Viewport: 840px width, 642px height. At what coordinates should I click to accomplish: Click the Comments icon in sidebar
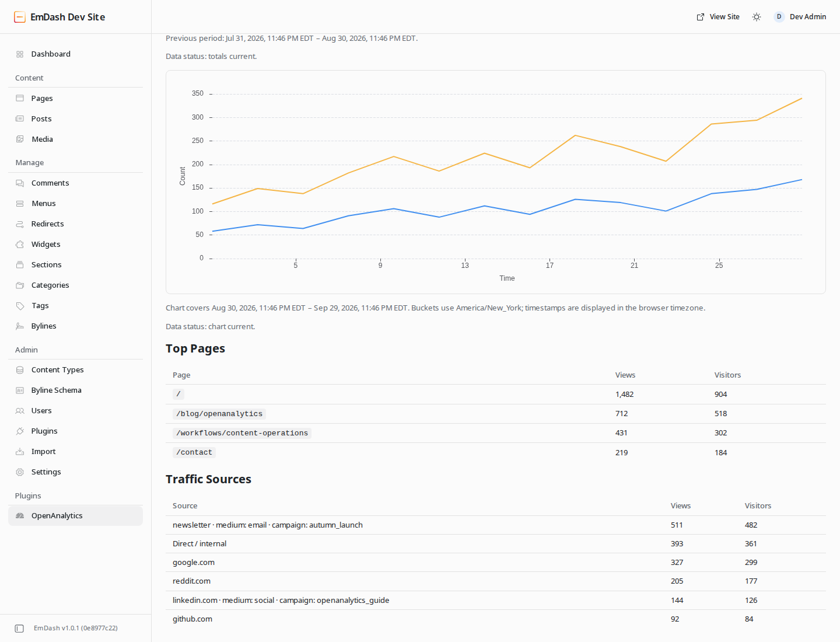point(20,183)
